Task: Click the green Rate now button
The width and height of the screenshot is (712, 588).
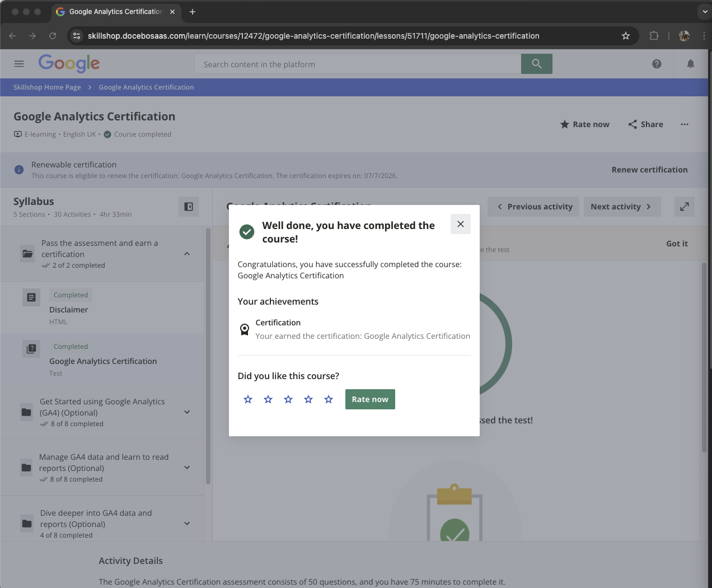Action: (x=370, y=399)
